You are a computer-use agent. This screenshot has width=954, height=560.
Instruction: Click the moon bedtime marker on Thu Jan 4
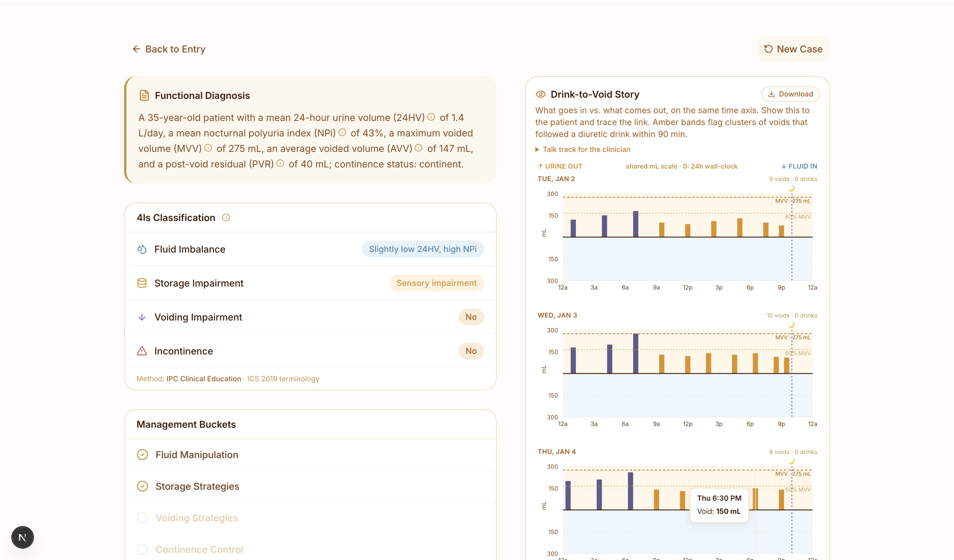(791, 461)
